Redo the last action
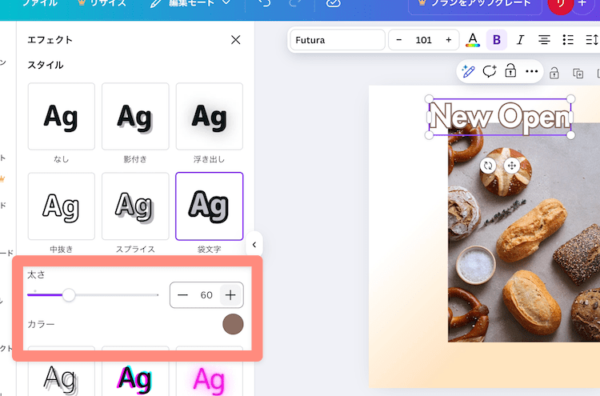Screen dimensions: 600x396 click(295, 3)
